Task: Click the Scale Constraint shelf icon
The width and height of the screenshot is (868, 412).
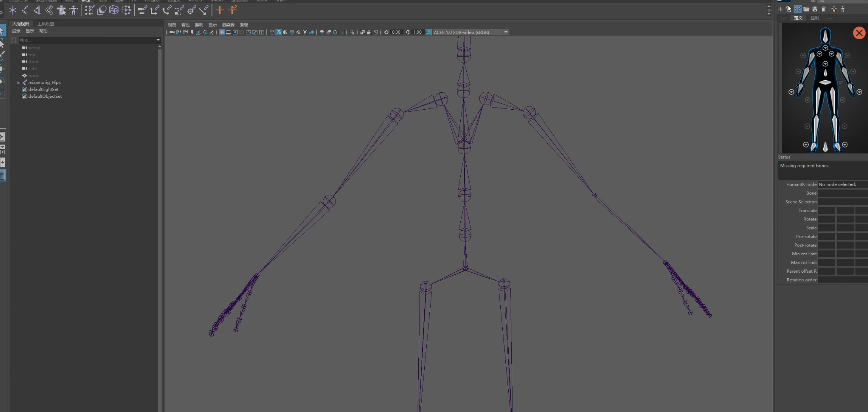Action: (x=179, y=10)
